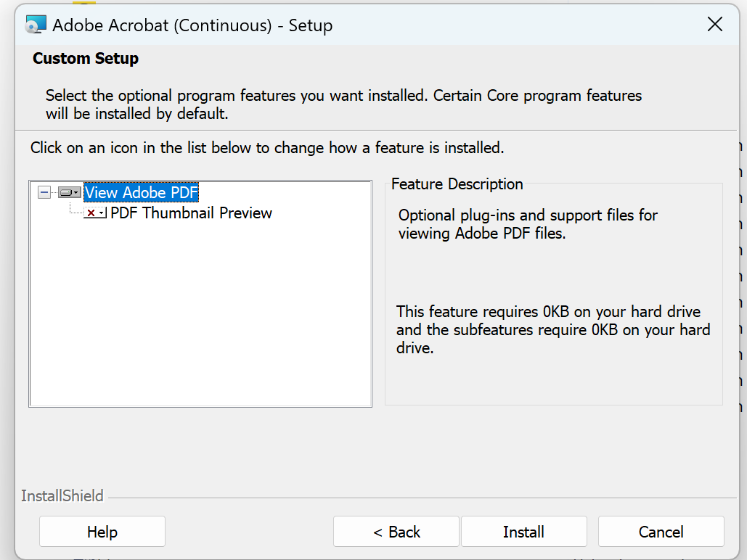
Task: Go back to the previous setup screen
Action: coord(396,531)
